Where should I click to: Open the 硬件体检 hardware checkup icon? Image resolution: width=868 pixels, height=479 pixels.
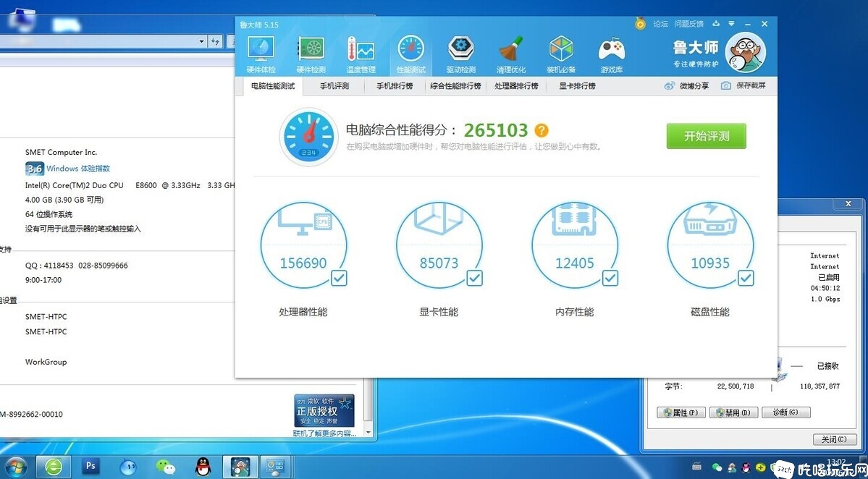[x=261, y=55]
